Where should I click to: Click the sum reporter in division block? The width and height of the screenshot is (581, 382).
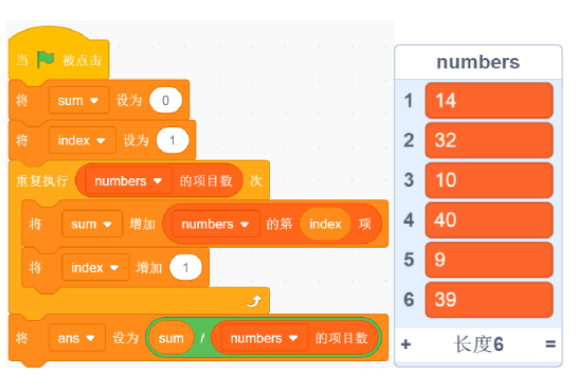pyautogui.click(x=171, y=338)
